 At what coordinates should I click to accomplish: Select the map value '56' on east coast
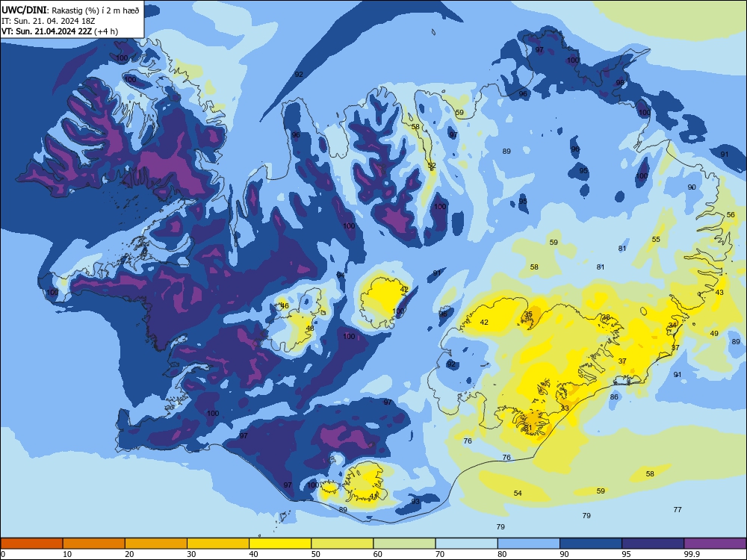[x=731, y=215]
